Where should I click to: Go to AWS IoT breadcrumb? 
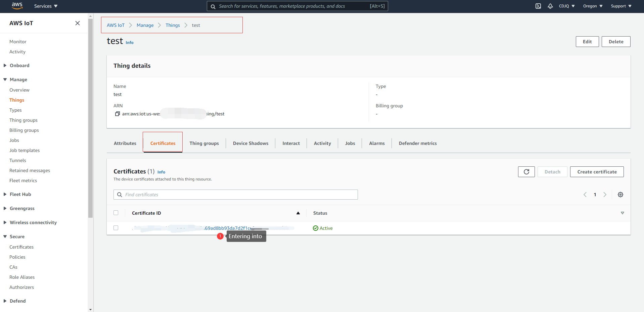tap(116, 25)
